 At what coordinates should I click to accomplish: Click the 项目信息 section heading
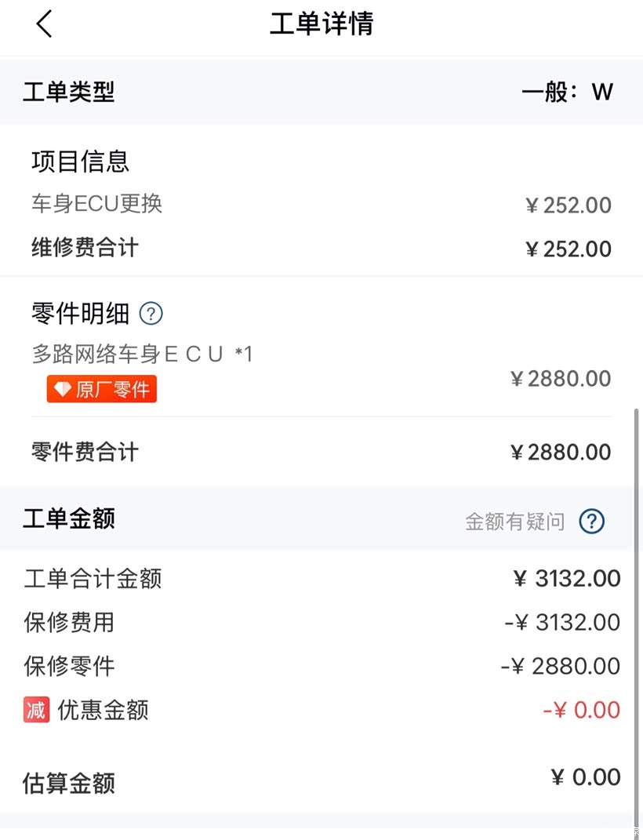click(x=80, y=162)
